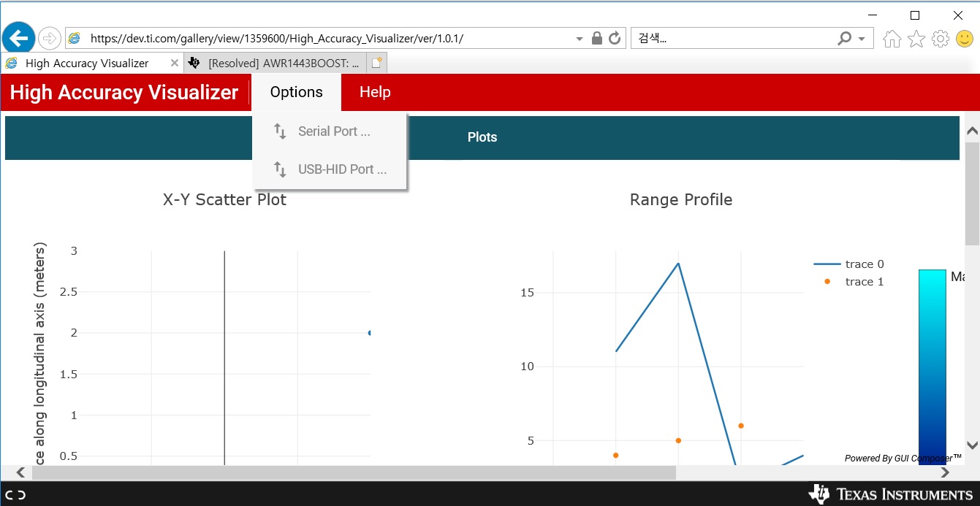Toggle trace 1 in the legend

pos(849,282)
